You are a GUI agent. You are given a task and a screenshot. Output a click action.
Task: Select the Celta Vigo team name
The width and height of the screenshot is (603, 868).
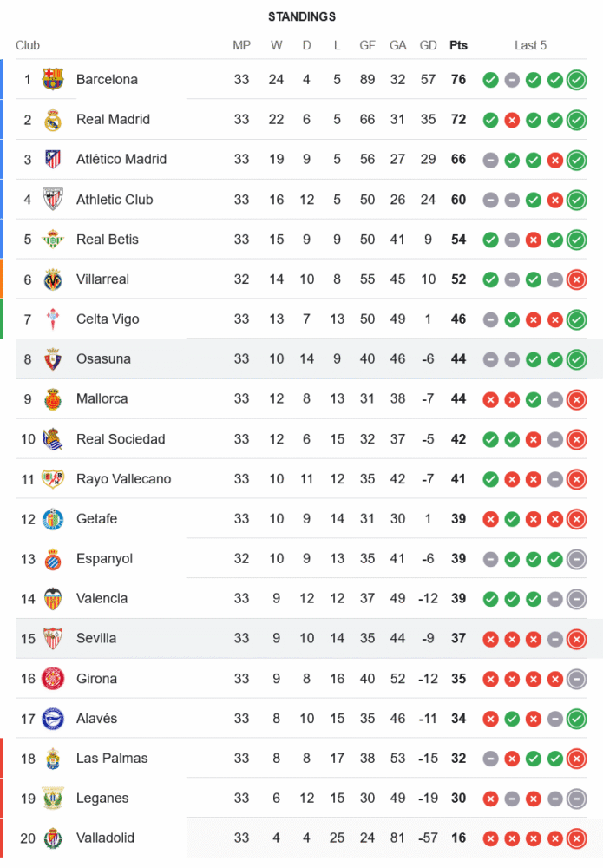coord(108,319)
